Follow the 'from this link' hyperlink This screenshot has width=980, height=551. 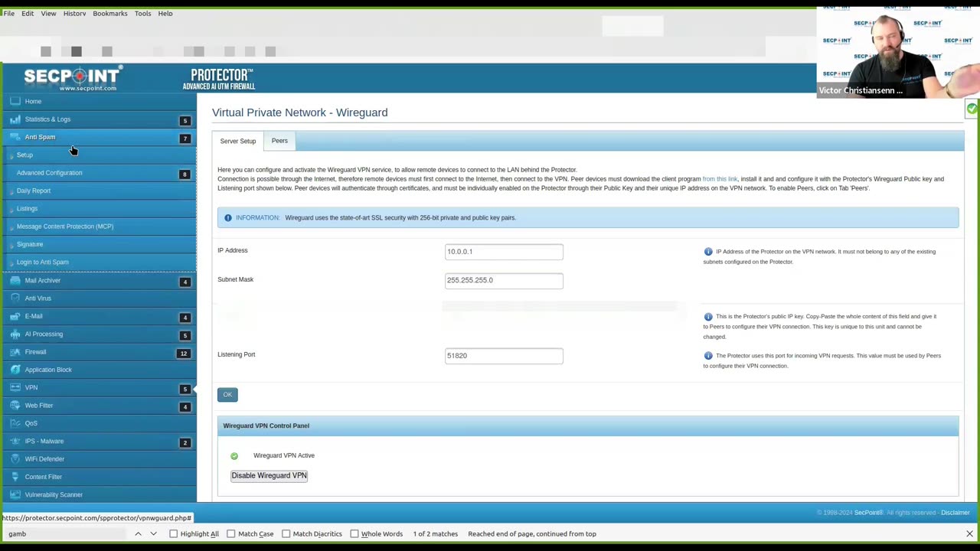coord(720,179)
